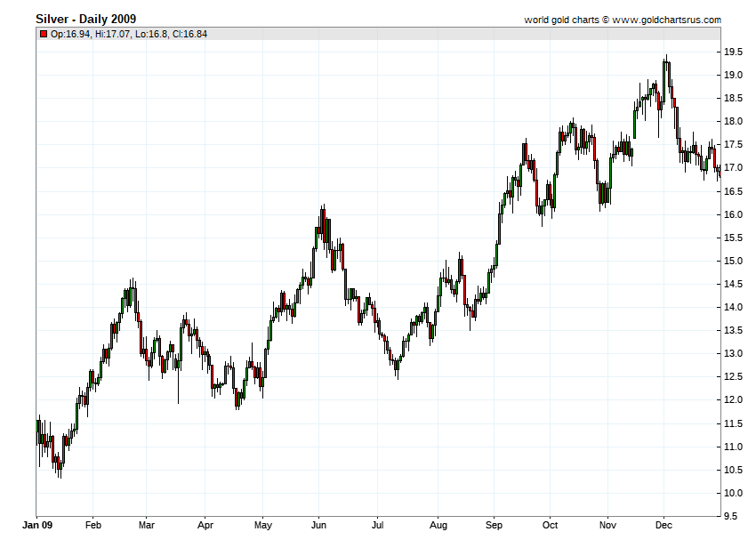The width and height of the screenshot is (756, 548).
Task: Click the Dec x-axis month label
Action: pyautogui.click(x=664, y=525)
